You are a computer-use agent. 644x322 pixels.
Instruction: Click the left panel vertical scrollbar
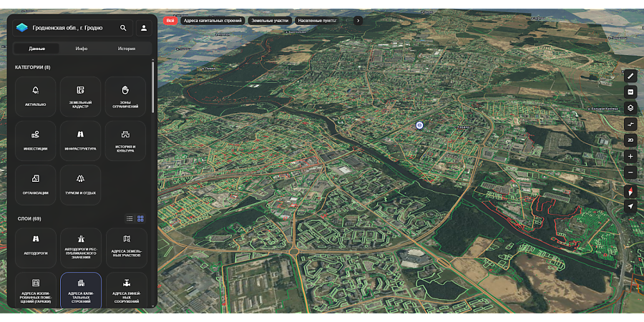153,87
